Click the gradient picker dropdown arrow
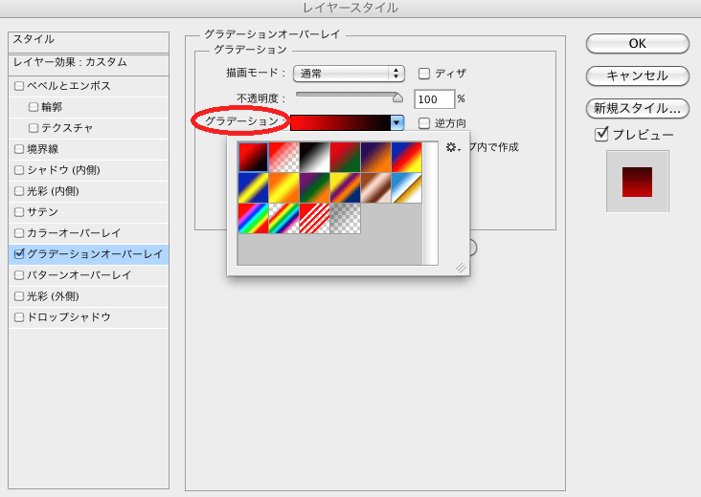Image resolution: width=701 pixels, height=497 pixels. click(397, 123)
